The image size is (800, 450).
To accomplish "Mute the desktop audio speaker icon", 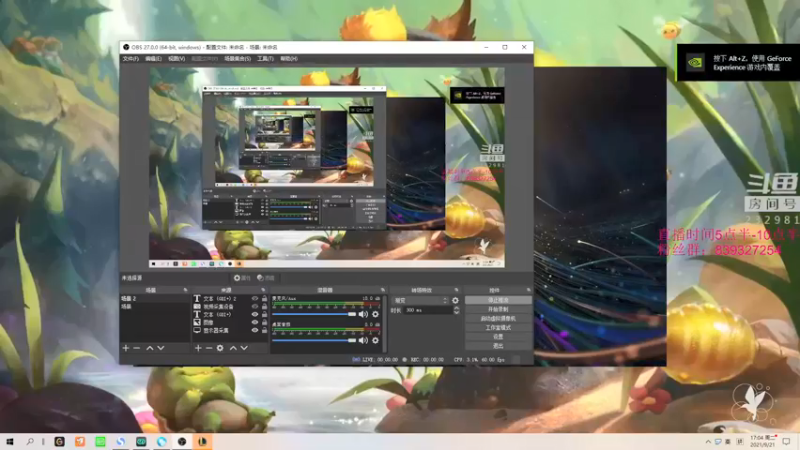I will [363, 340].
